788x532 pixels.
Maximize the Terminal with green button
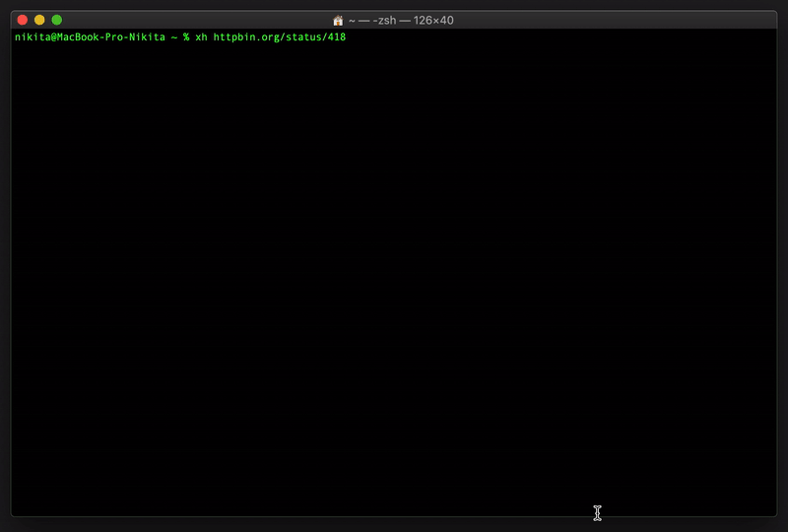coord(57,20)
